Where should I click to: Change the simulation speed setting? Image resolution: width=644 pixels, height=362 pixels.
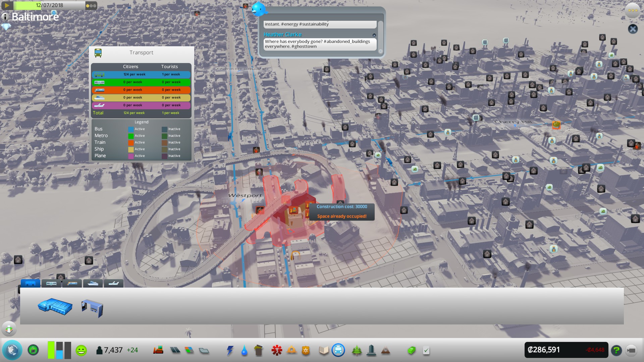(91, 6)
